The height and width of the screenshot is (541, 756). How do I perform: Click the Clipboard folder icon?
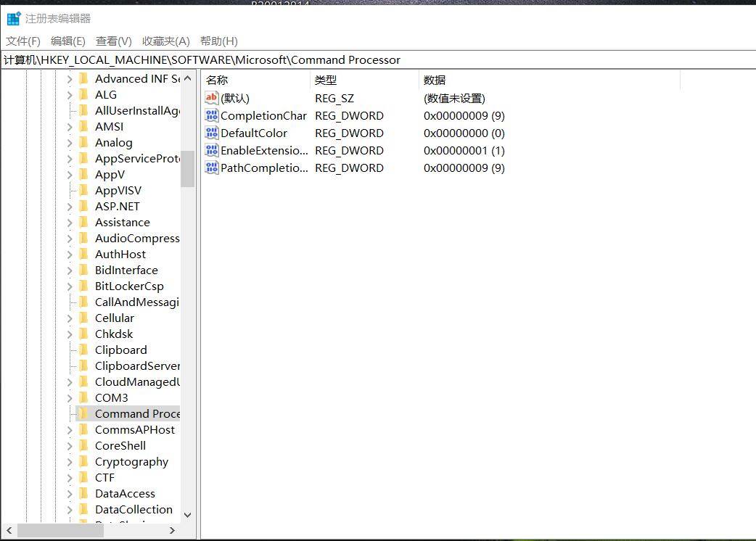click(x=83, y=350)
